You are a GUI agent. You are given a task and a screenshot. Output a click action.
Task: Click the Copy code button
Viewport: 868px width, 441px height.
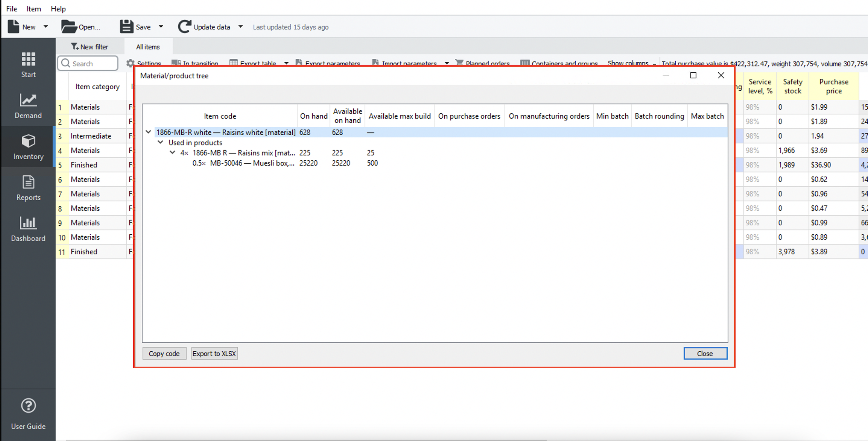[164, 353]
